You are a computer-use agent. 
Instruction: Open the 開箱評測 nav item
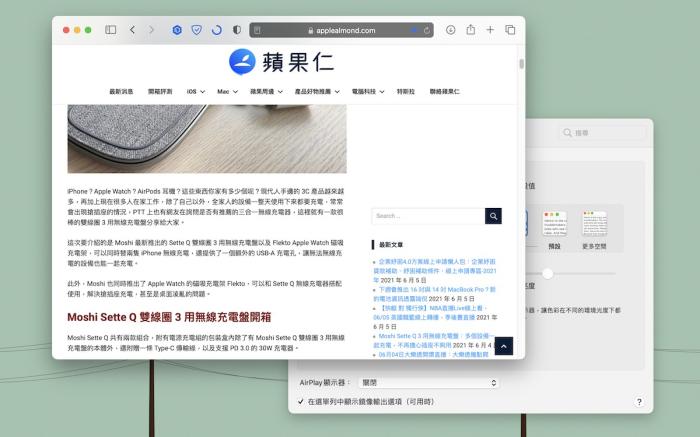click(x=160, y=92)
